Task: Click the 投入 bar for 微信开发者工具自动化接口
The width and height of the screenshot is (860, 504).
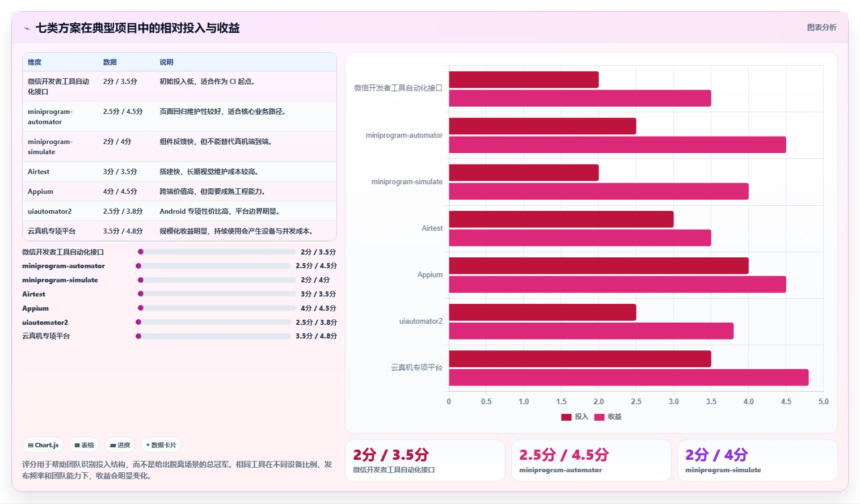Action: tap(524, 80)
